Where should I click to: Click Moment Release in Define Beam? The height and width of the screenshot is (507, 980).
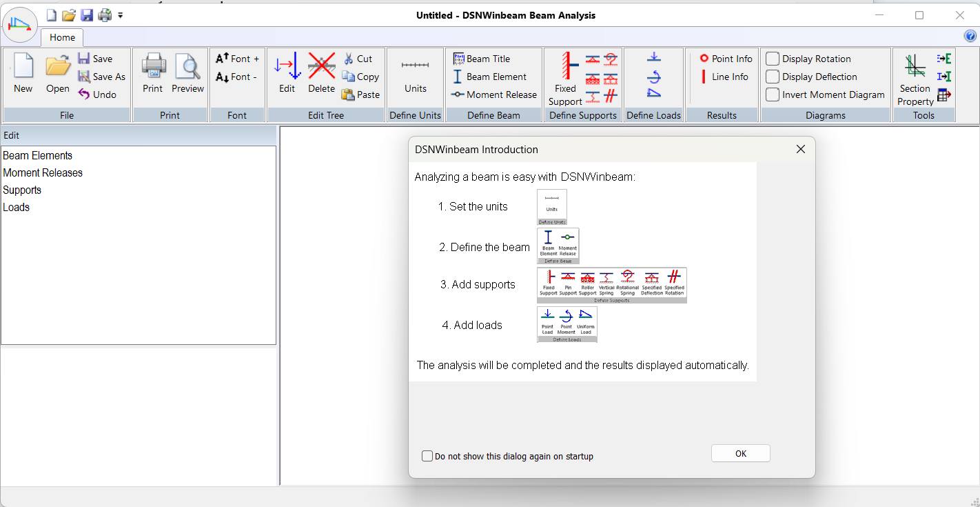click(493, 95)
